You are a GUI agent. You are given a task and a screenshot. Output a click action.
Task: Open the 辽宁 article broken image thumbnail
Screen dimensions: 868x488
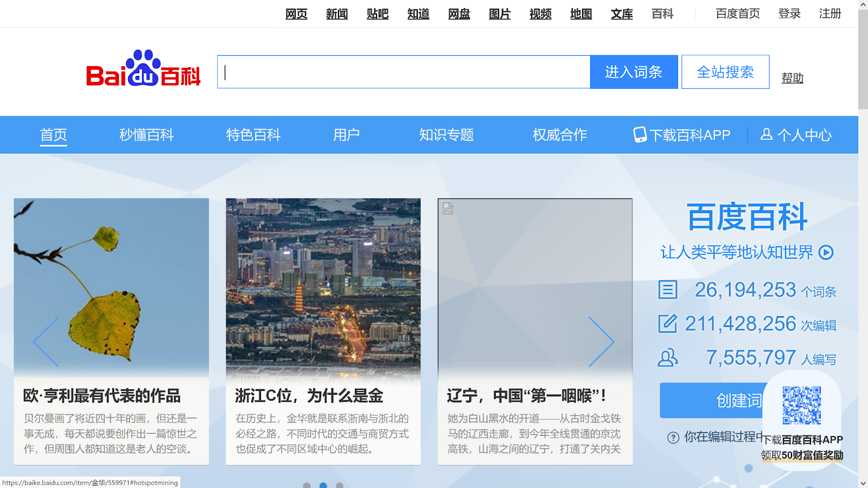tap(535, 287)
